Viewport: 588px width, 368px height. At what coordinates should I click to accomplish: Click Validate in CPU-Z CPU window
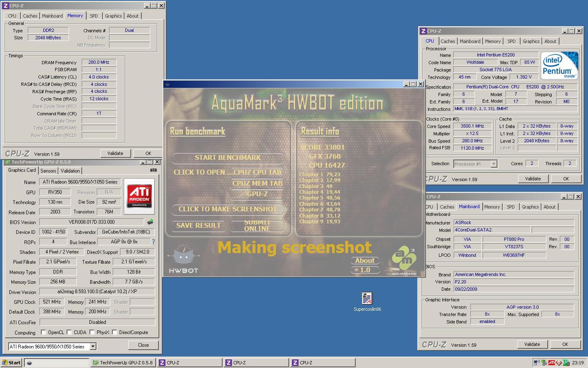click(x=533, y=179)
